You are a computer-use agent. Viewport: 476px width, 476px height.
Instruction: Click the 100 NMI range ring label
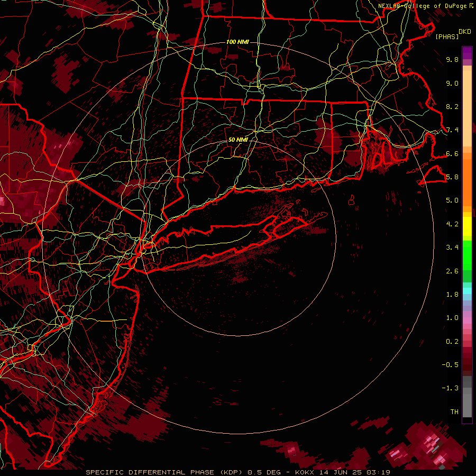(237, 42)
